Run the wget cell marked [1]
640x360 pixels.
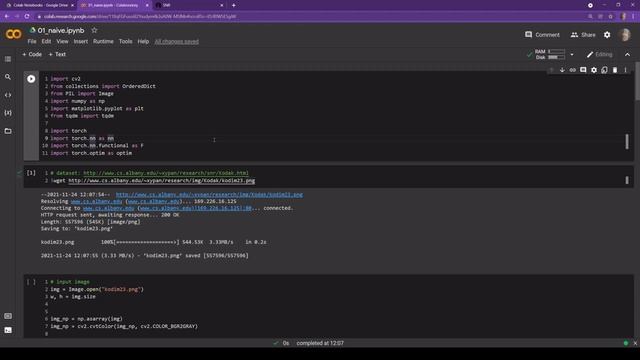pos(31,173)
